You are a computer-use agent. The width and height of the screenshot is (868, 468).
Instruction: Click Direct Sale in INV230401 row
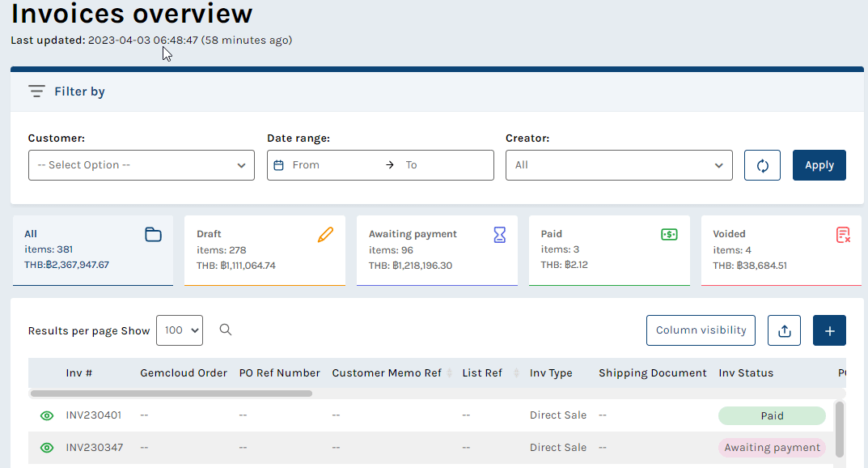(558, 415)
